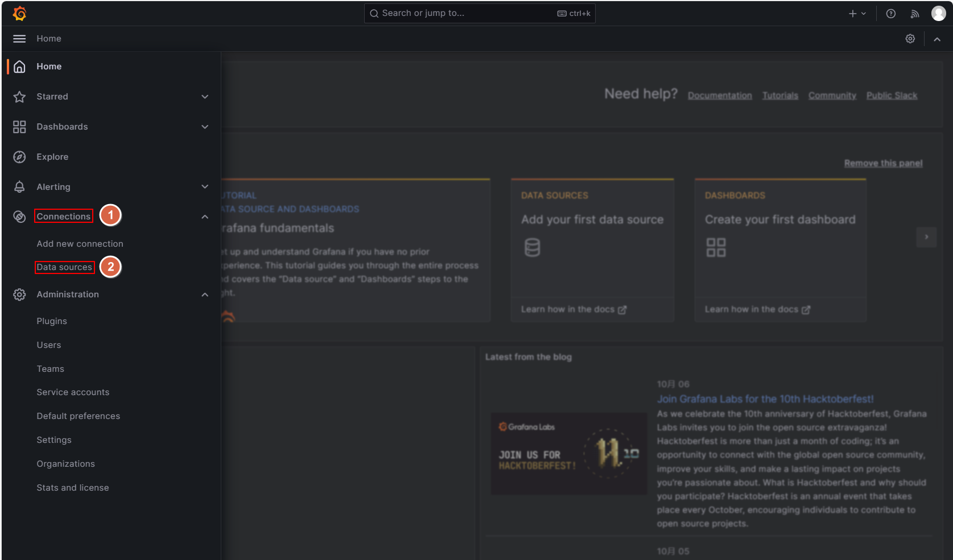
Task: Click the Starred star icon
Action: (x=19, y=97)
